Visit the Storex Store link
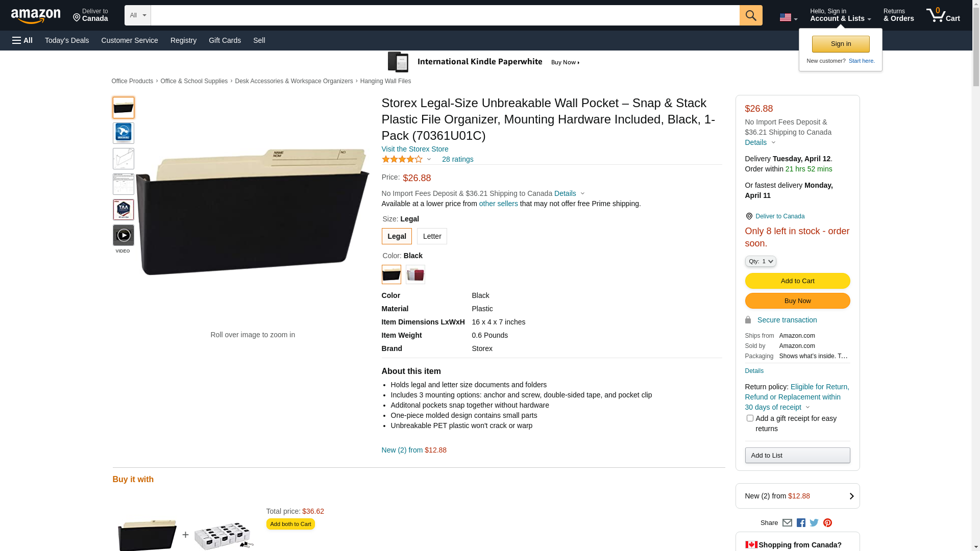Viewport: 980px width, 551px height. point(415,149)
